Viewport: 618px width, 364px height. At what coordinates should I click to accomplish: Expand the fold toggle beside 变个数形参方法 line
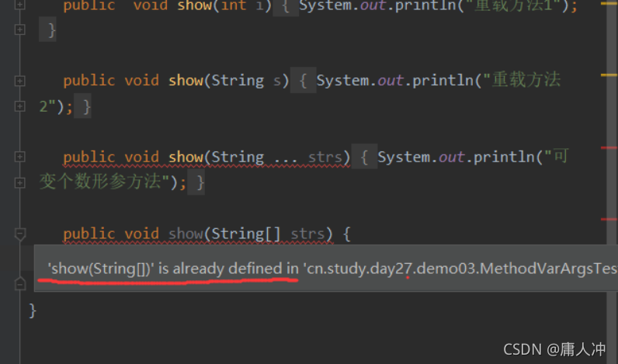click(x=19, y=182)
